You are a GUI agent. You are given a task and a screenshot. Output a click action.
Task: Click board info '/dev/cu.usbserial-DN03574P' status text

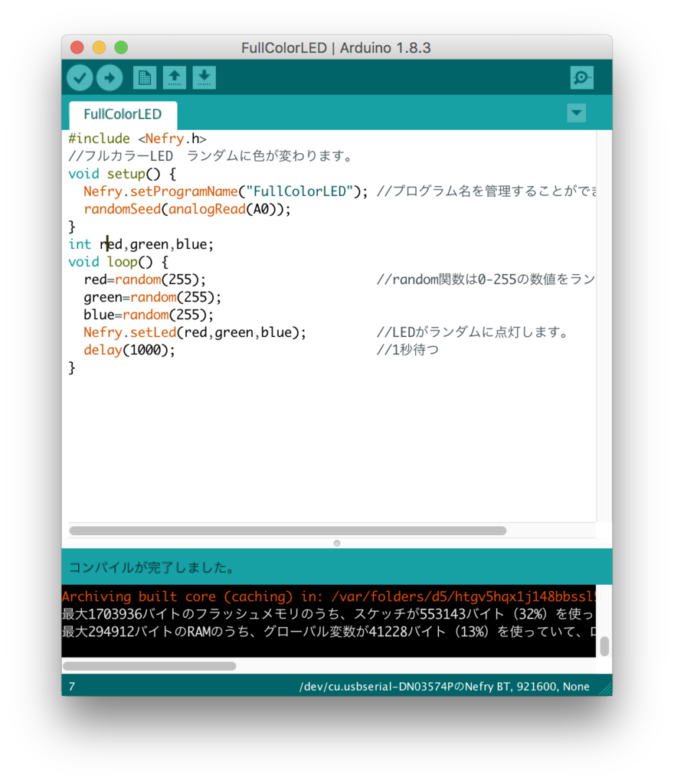click(x=444, y=687)
